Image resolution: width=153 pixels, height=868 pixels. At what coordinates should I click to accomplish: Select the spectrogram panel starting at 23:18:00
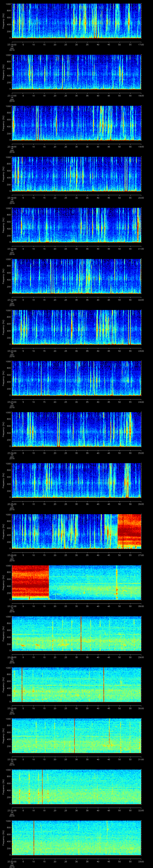(77, 123)
